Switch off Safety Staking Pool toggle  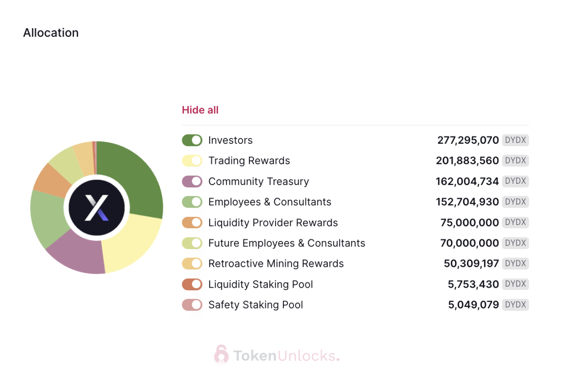(192, 305)
